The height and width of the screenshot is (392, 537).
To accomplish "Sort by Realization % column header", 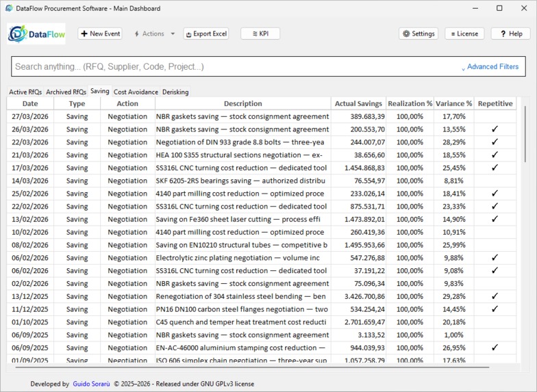I will coord(410,103).
